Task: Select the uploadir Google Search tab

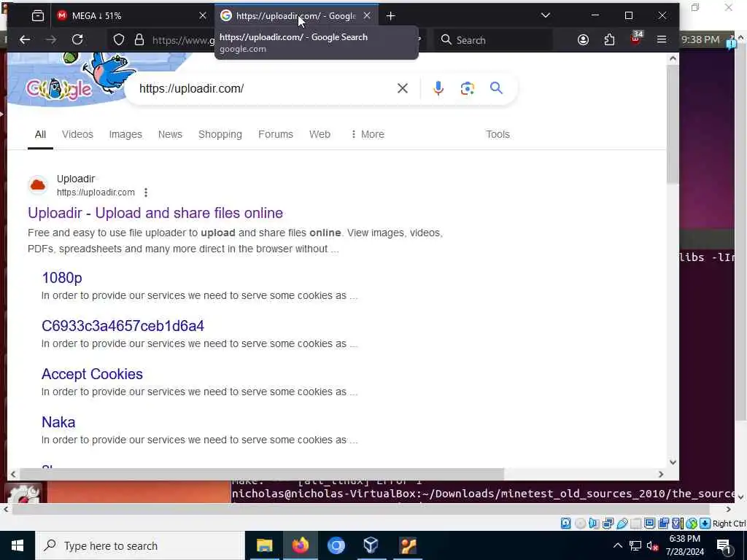Action: pyautogui.click(x=296, y=16)
